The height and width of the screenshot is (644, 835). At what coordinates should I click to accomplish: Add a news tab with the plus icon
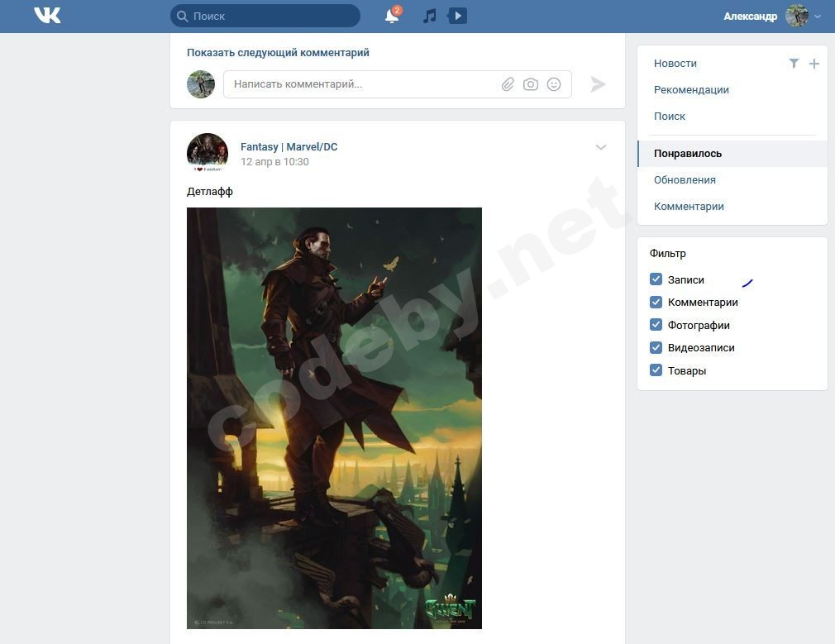click(814, 64)
